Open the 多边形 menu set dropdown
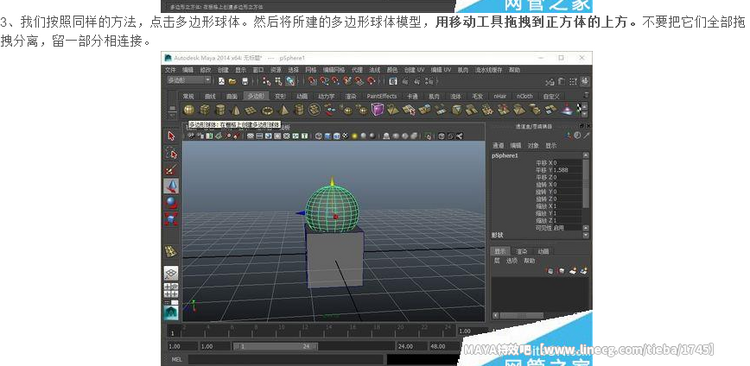The image size is (750, 366). [x=188, y=80]
